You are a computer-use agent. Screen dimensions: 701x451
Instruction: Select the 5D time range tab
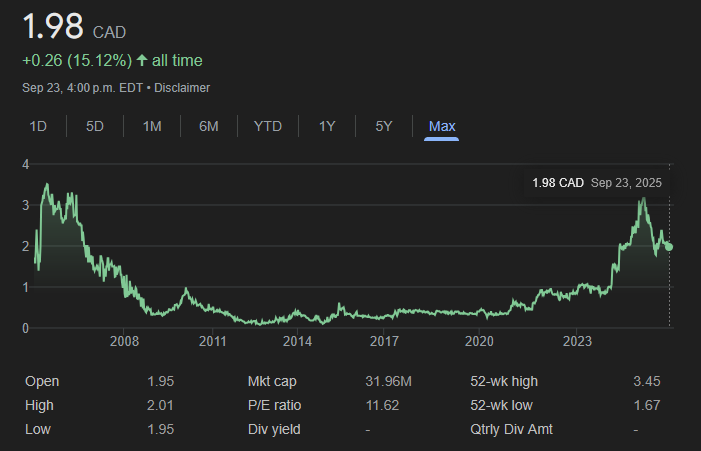pyautogui.click(x=95, y=126)
